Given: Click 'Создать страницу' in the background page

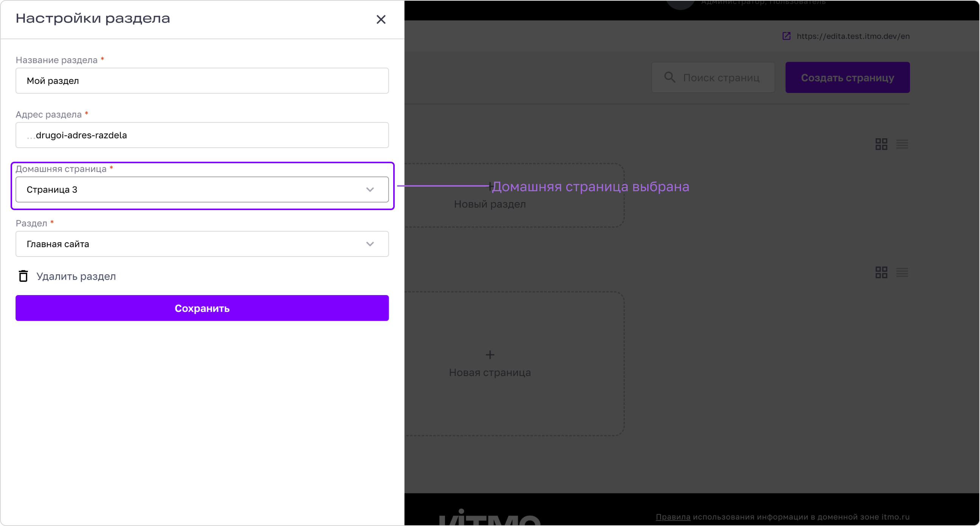Looking at the screenshot, I should [x=848, y=77].
